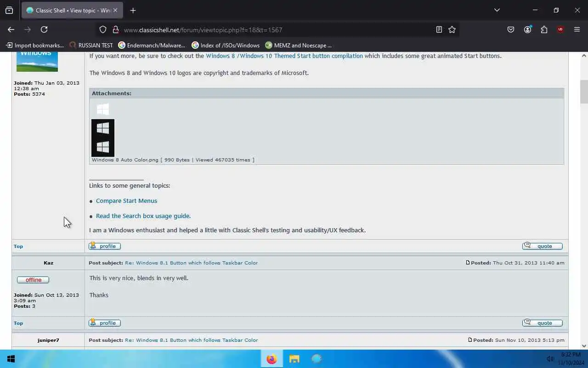Quote the first post

coord(543,246)
